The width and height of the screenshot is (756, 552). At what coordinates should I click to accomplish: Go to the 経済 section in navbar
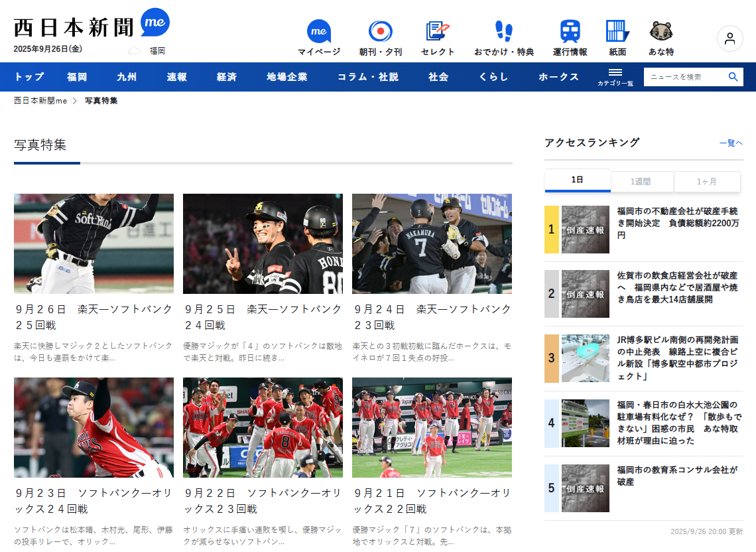point(226,77)
